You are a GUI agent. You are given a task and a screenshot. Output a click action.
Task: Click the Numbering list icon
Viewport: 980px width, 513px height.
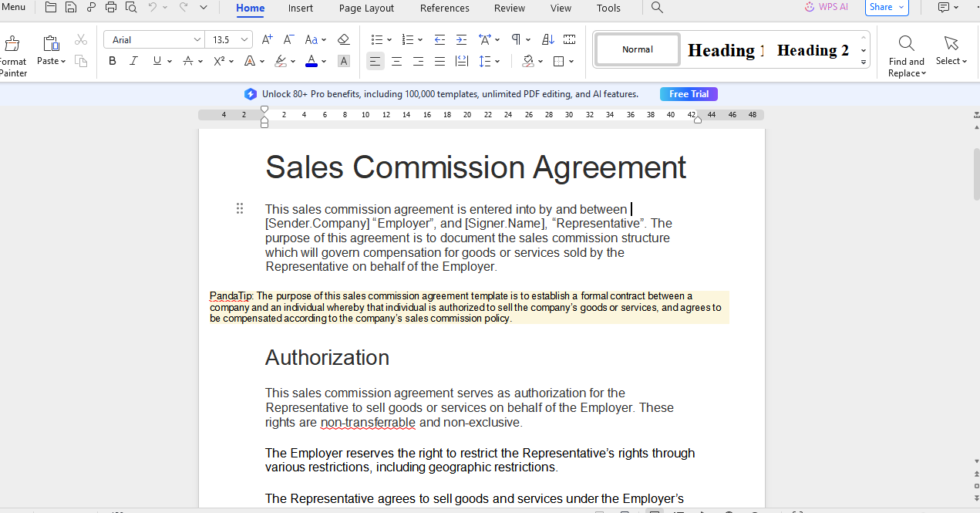point(408,39)
